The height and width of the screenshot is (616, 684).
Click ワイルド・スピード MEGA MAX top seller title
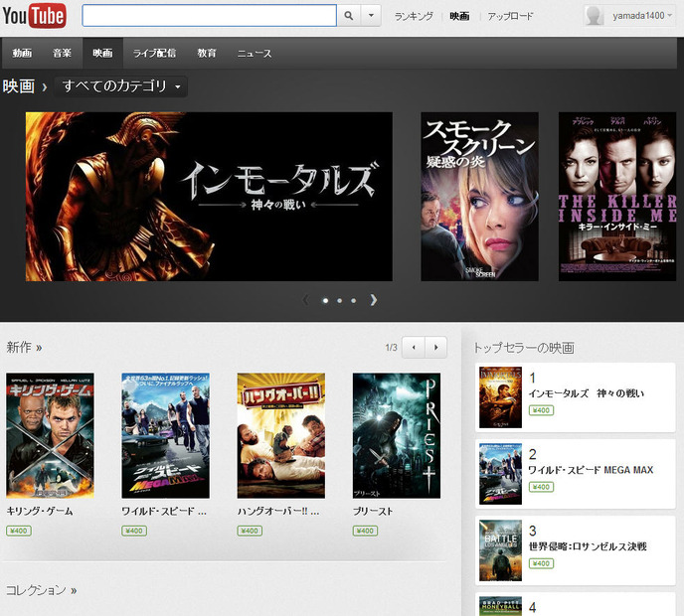tap(591, 470)
